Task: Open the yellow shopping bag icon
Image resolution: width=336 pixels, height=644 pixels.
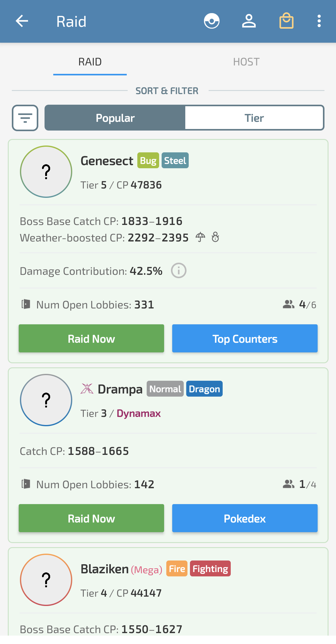Action: (x=286, y=21)
